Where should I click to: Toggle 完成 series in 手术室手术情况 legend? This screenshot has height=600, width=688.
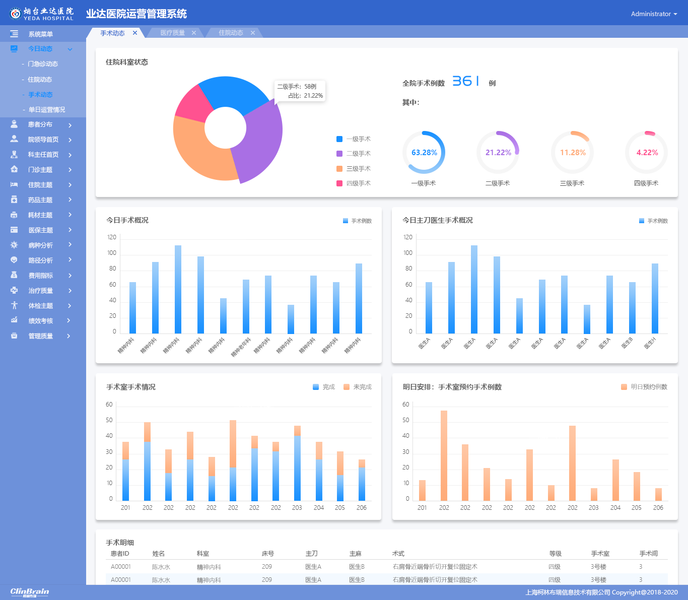(x=324, y=387)
